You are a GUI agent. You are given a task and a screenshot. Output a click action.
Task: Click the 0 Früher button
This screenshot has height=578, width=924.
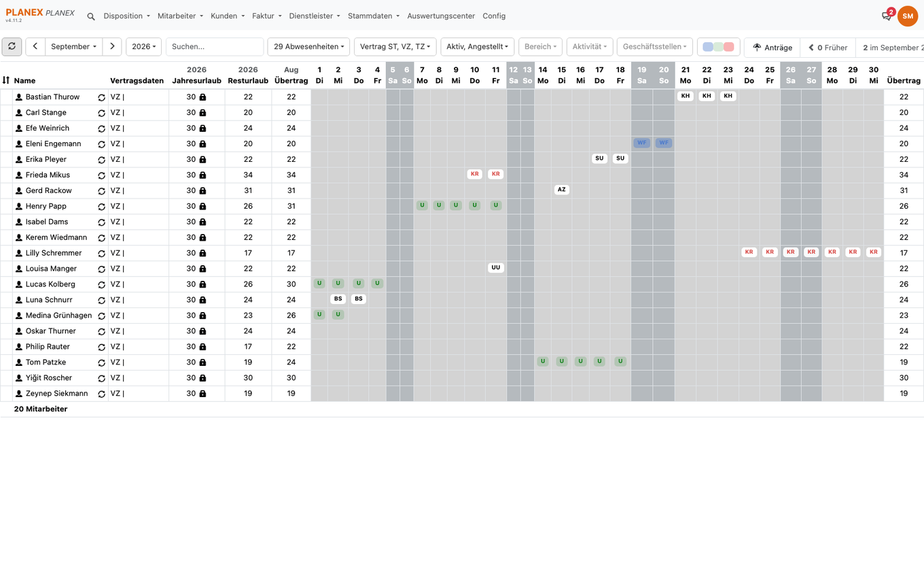coord(828,47)
